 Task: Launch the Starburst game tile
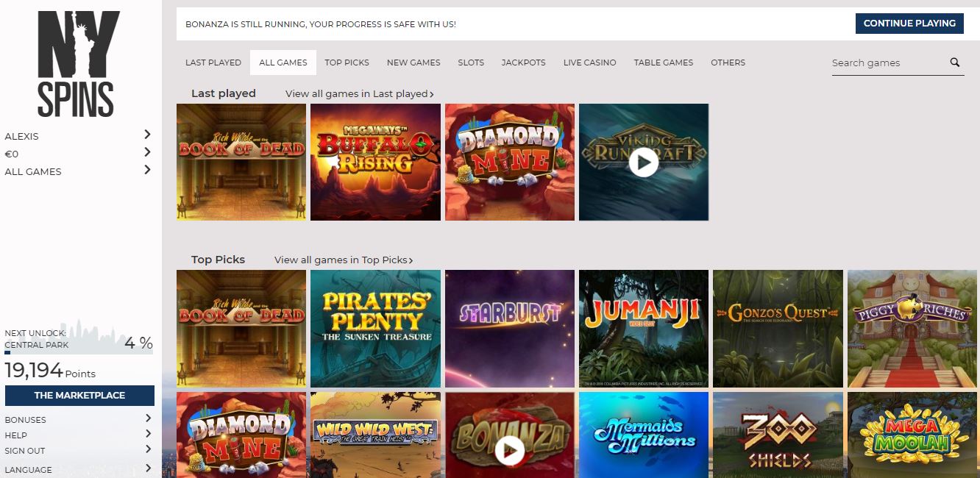(x=510, y=329)
